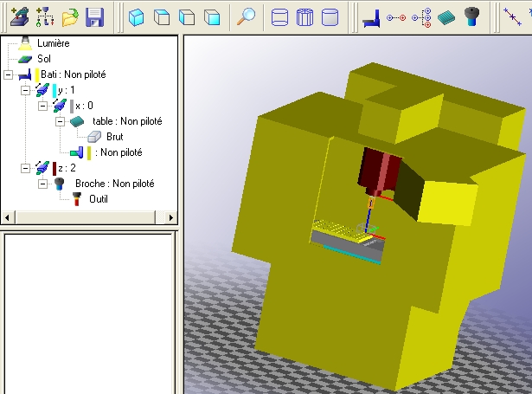Click the magnifying glass zoom tool

246,16
